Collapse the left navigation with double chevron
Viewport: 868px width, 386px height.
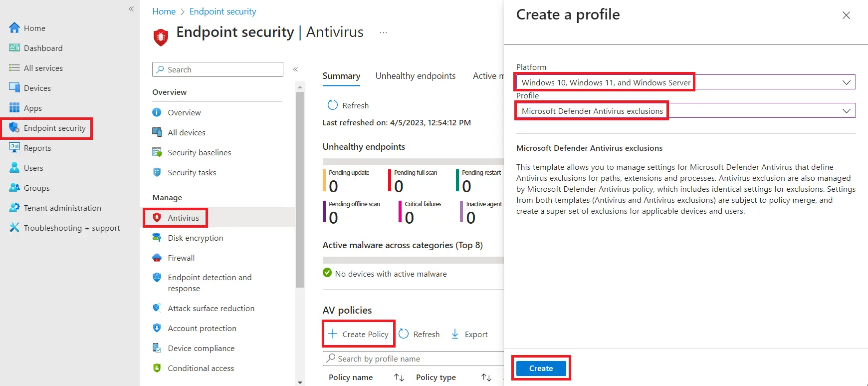point(131,9)
